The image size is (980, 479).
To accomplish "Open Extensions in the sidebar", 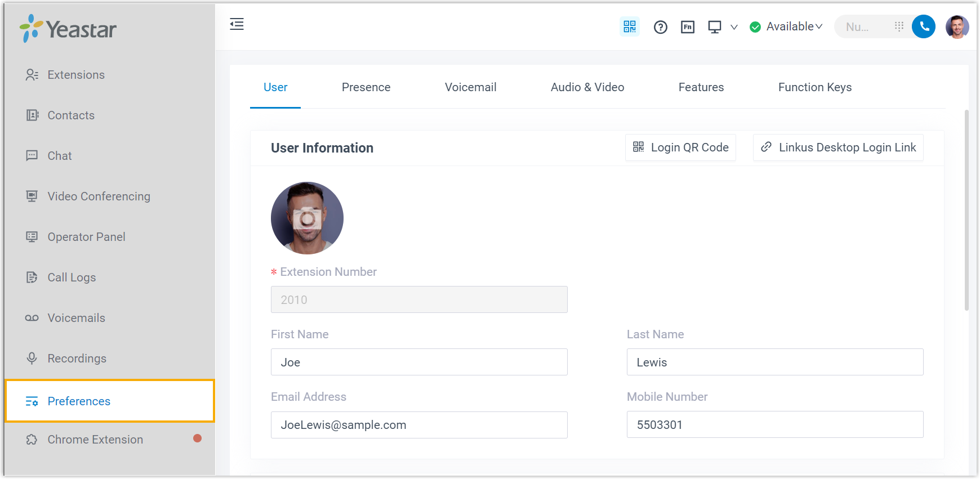I will point(109,75).
